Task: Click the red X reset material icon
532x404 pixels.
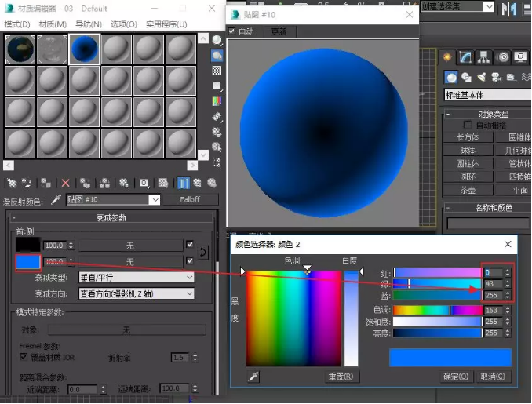Action: [x=65, y=184]
